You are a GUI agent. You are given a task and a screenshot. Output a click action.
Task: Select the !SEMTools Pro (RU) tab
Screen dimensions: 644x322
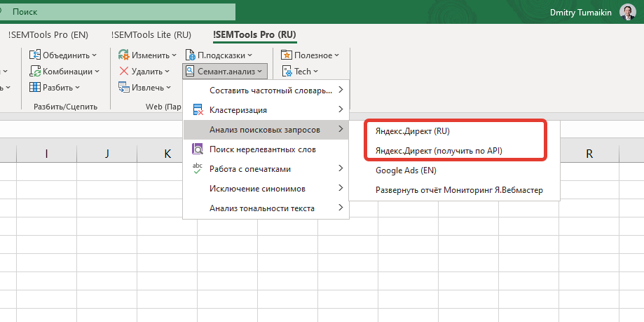coord(254,35)
